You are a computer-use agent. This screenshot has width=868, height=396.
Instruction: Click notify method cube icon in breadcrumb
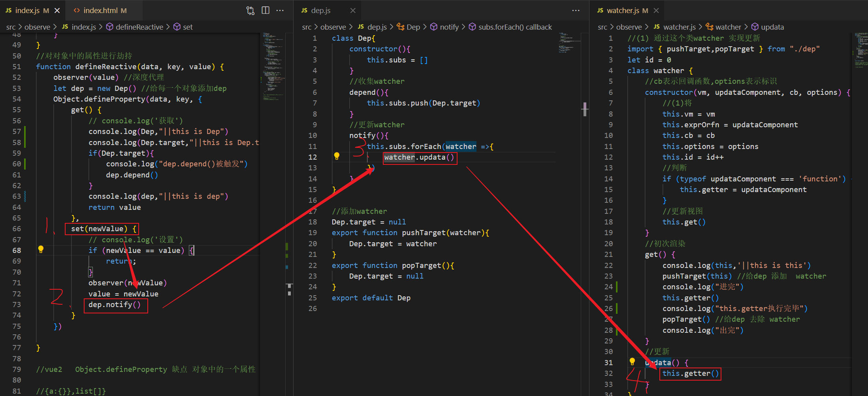(x=434, y=27)
